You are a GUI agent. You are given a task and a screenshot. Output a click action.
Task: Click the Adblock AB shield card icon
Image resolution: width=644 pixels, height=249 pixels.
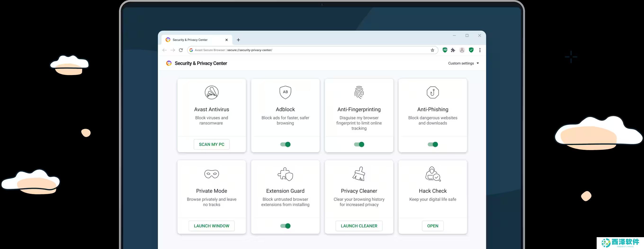[285, 93]
